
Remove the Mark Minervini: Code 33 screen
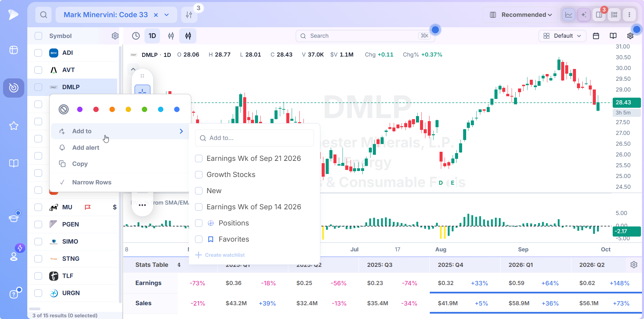[156, 15]
